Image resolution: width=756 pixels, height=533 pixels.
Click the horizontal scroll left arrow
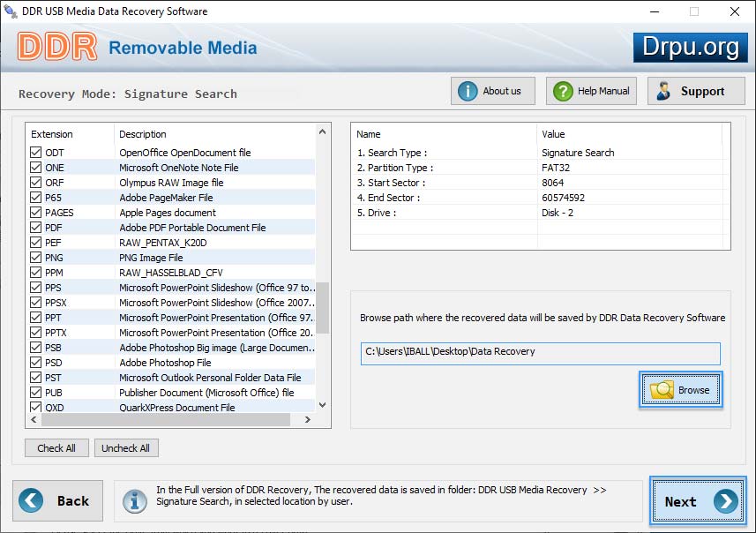click(x=34, y=420)
